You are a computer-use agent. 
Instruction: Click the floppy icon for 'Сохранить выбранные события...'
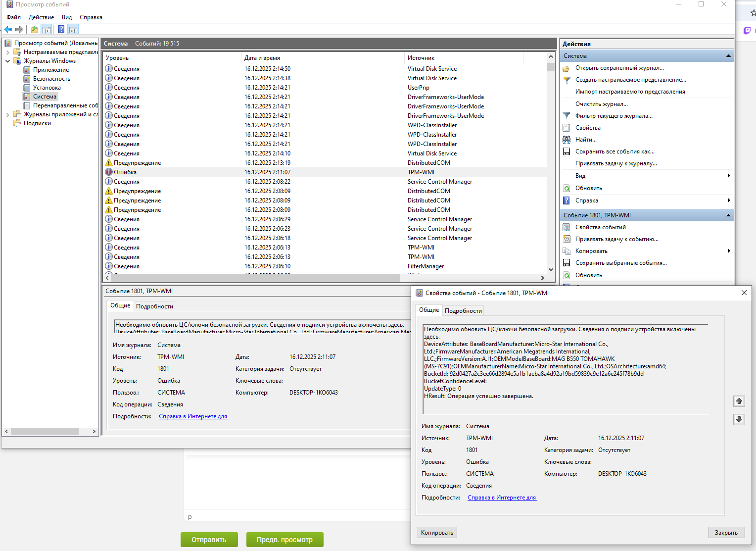click(x=567, y=263)
